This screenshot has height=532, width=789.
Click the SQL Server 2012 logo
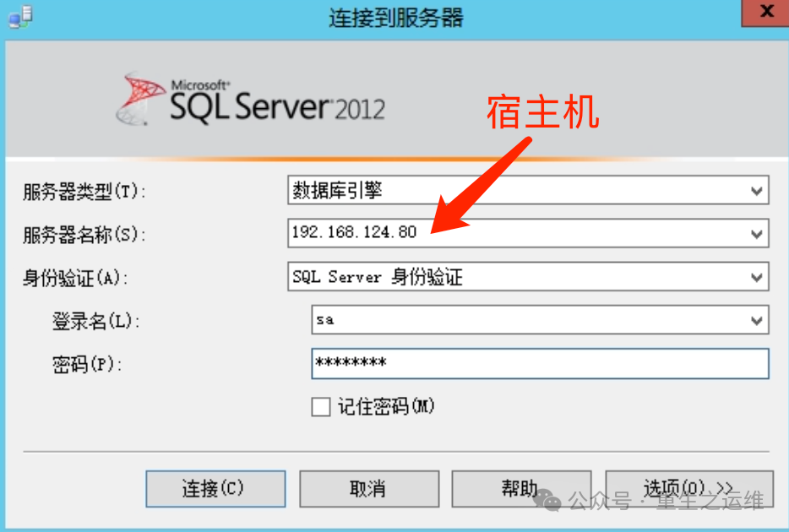[250, 99]
